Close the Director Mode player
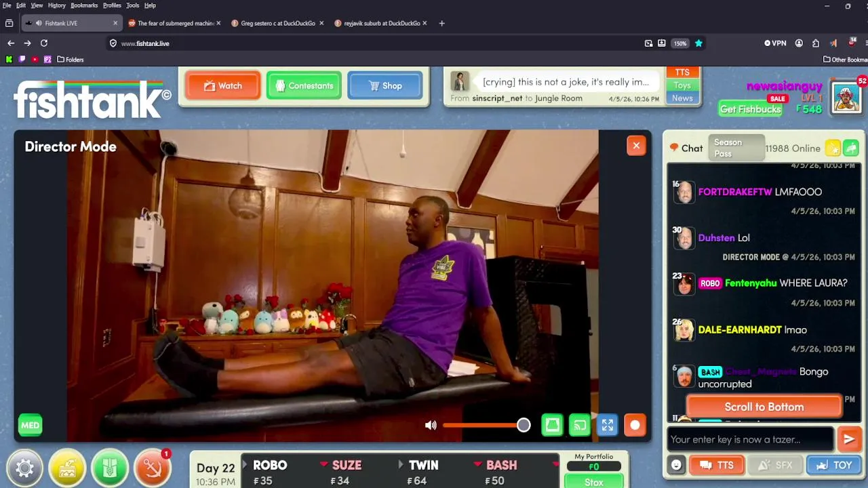Viewport: 868px width, 488px height. point(636,145)
